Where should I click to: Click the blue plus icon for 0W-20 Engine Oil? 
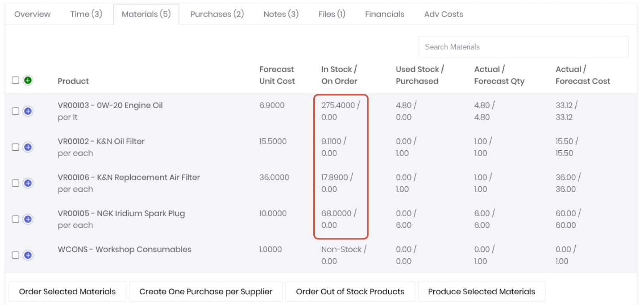pos(28,111)
